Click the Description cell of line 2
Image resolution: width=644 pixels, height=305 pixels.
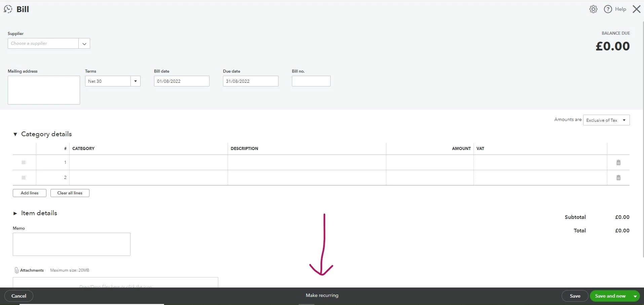point(307,178)
